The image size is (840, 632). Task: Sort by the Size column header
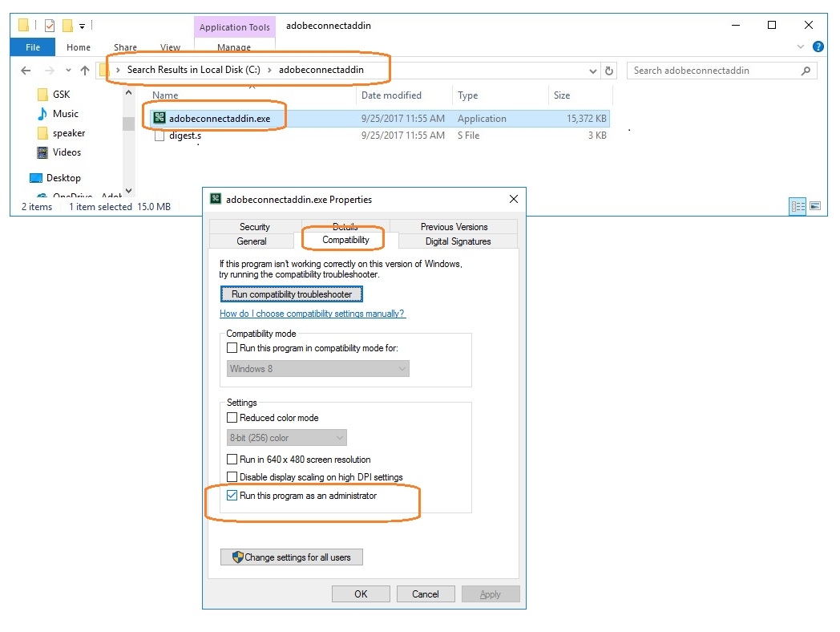pos(561,95)
